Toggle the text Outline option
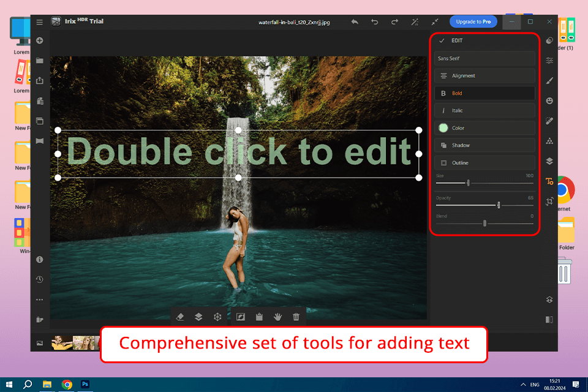Screen dimensions: 588x392 pyautogui.click(x=484, y=163)
